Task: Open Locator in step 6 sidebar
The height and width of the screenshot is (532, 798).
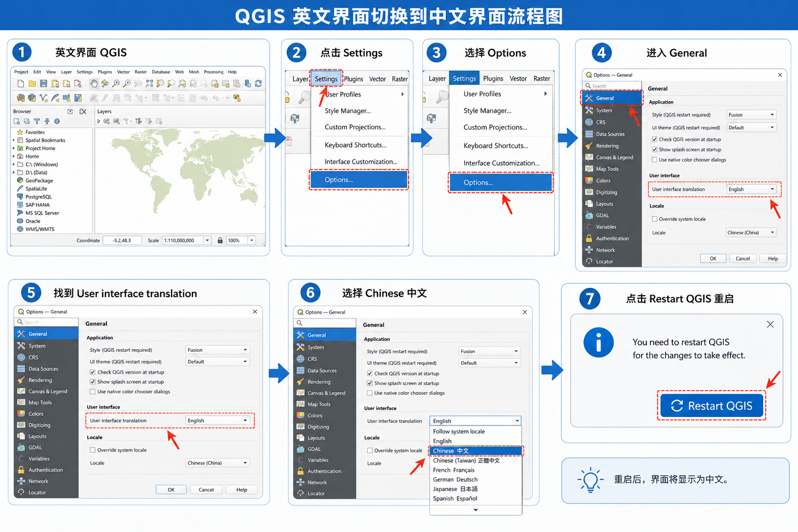Action: tap(325, 494)
